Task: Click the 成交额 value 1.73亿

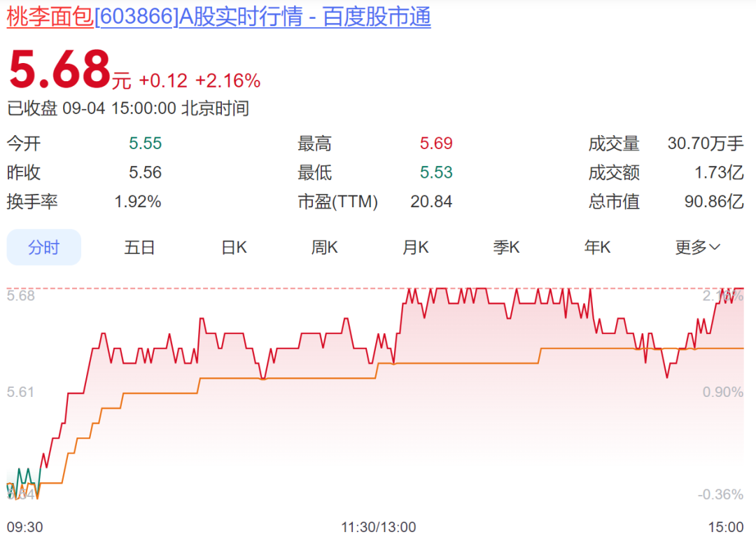Action: click(719, 172)
